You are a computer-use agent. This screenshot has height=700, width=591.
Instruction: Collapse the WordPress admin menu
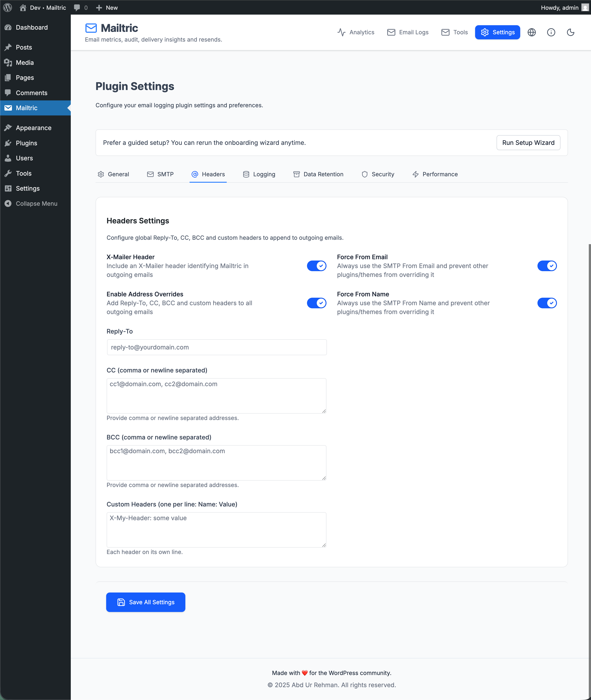click(x=35, y=203)
